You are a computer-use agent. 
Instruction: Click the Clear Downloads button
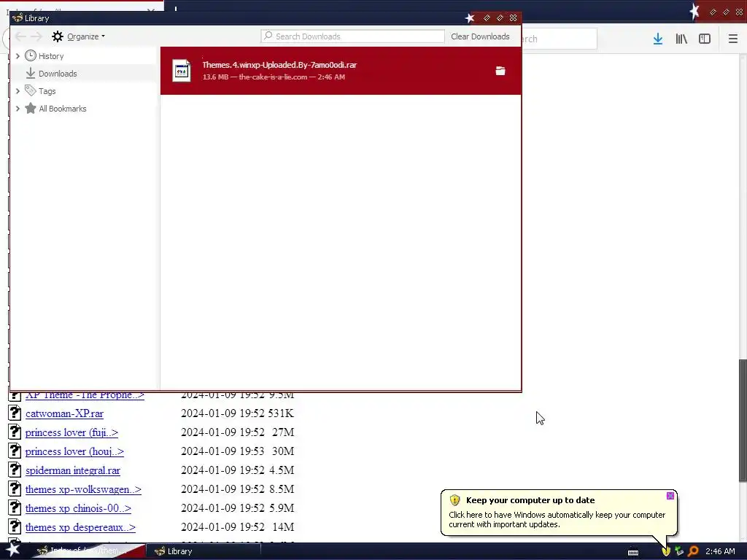click(x=480, y=36)
